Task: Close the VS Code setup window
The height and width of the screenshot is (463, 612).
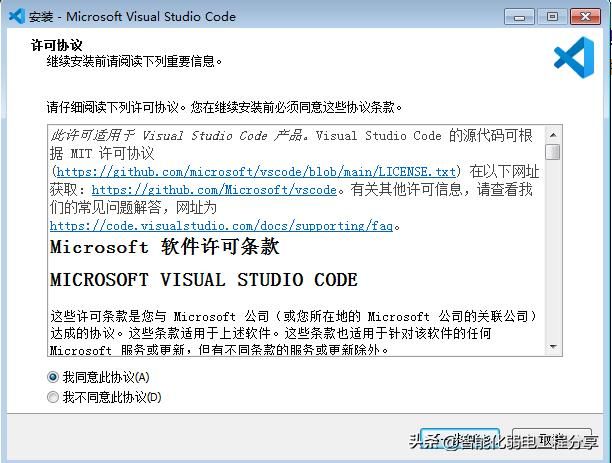Action: click(585, 16)
